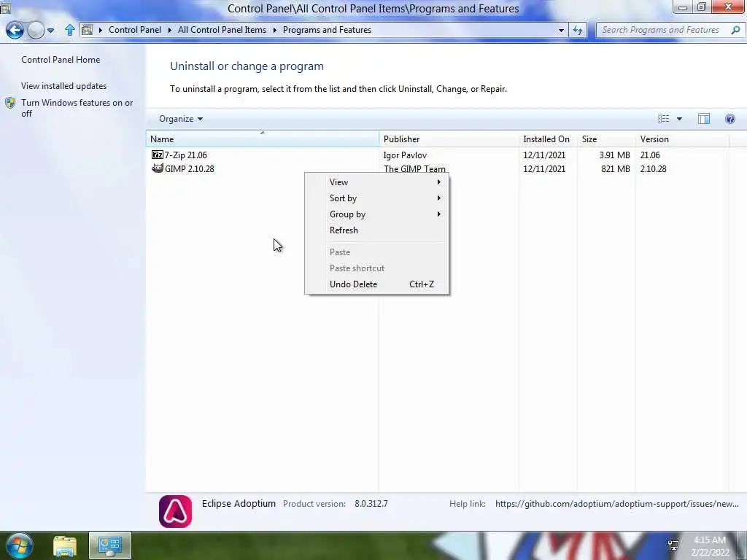Screen dimensions: 747x560
Task: Open Turn Windows features on or off
Action: 77,108
